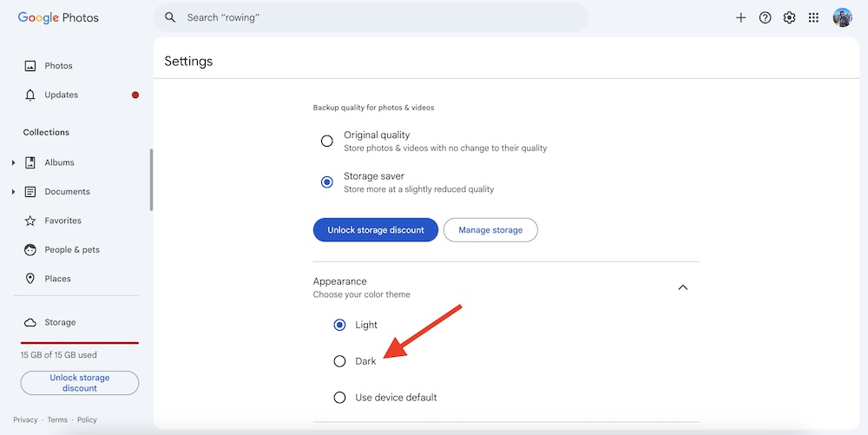The height and width of the screenshot is (435, 868).
Task: Click the Manage storage button
Action: click(x=490, y=230)
